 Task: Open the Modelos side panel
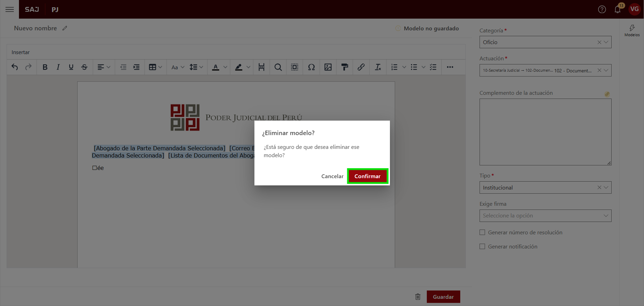pos(632,30)
